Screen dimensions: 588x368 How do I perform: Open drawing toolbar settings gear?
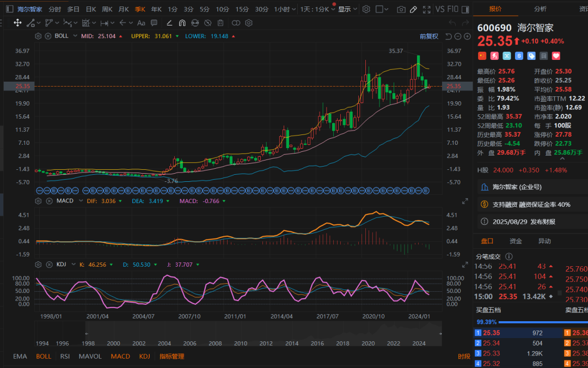[x=249, y=23]
